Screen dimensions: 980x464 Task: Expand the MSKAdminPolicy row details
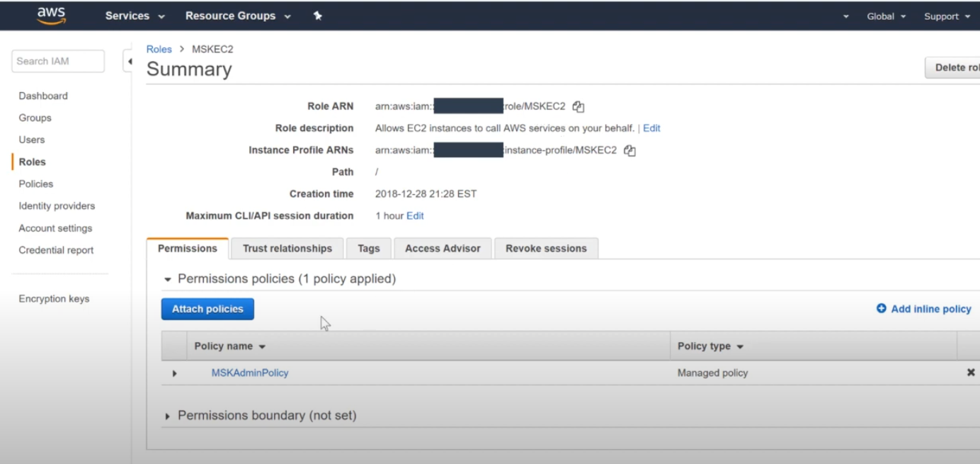[x=174, y=373]
